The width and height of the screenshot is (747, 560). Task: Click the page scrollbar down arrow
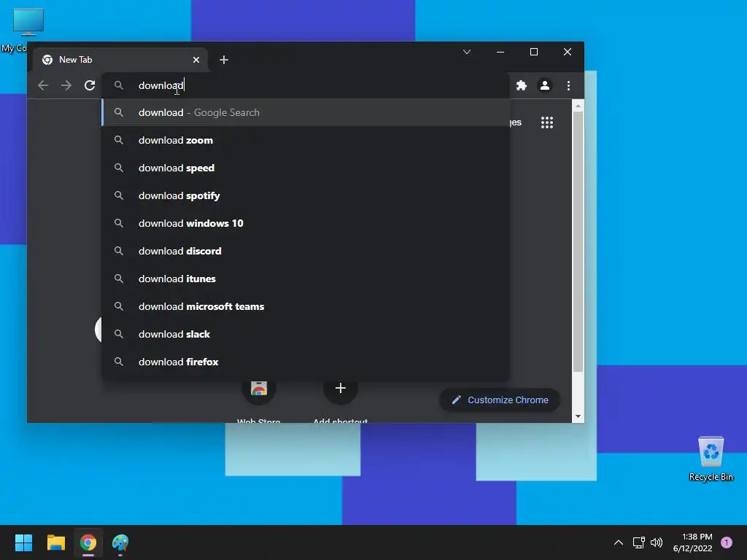[578, 416]
